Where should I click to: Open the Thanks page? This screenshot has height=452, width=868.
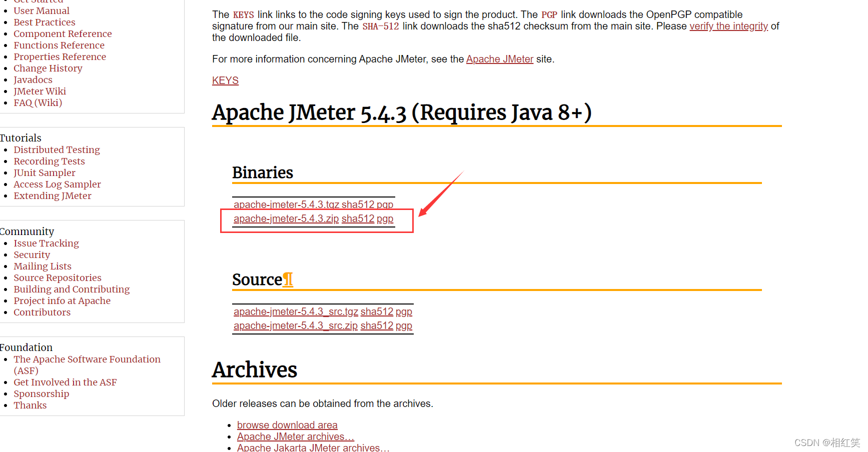(x=30, y=405)
